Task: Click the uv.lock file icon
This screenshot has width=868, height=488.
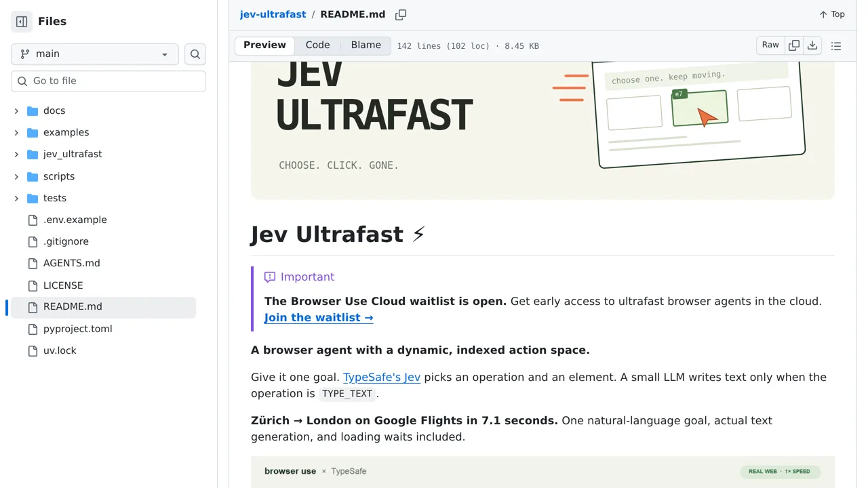Action: click(x=33, y=350)
